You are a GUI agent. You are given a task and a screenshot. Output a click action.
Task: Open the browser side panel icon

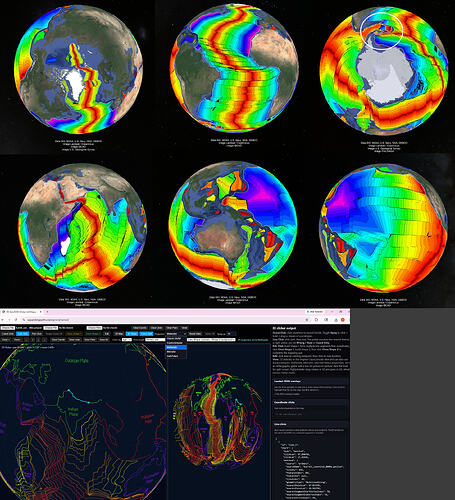pos(326,320)
